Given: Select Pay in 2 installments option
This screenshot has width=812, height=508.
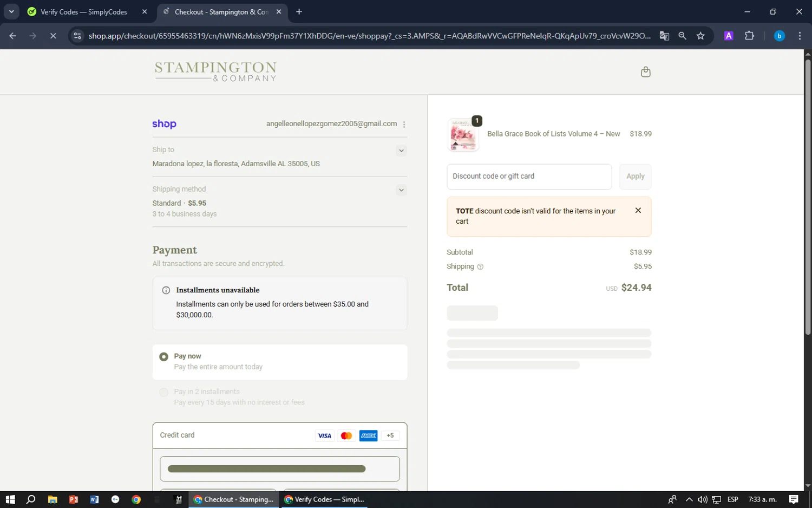Looking at the screenshot, I should coord(163,392).
